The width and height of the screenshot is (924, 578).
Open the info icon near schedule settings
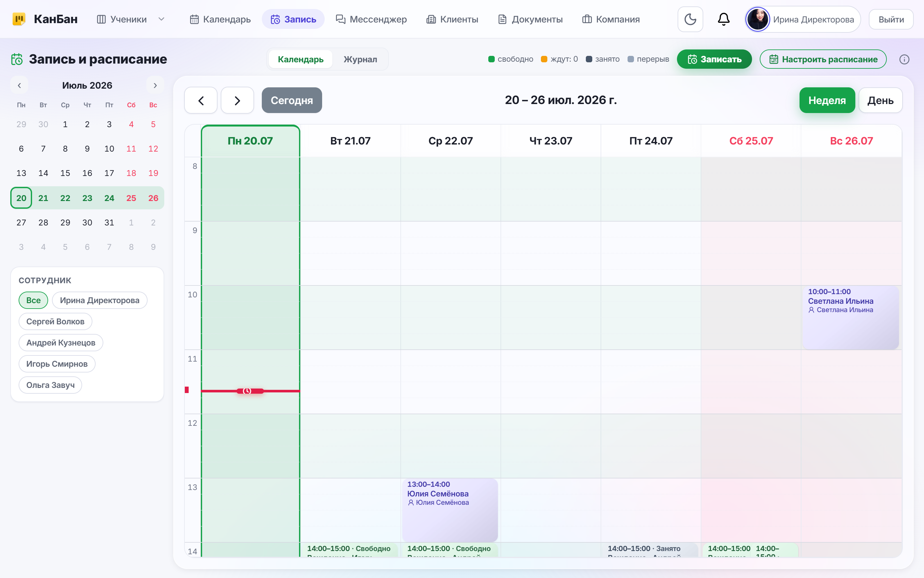coord(904,59)
